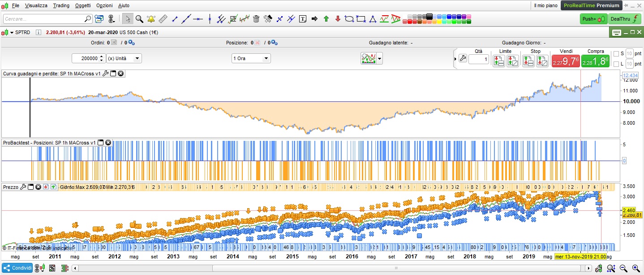Click the red Vendi sell button
This screenshot has width=644, height=275.
(565, 61)
